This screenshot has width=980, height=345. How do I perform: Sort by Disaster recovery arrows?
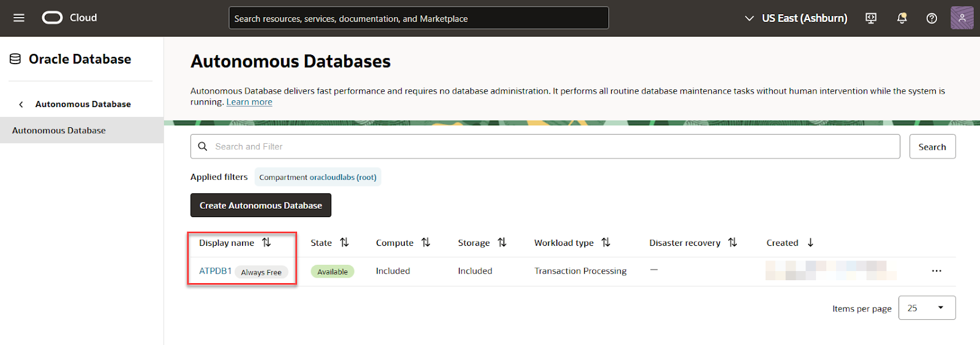(x=733, y=243)
